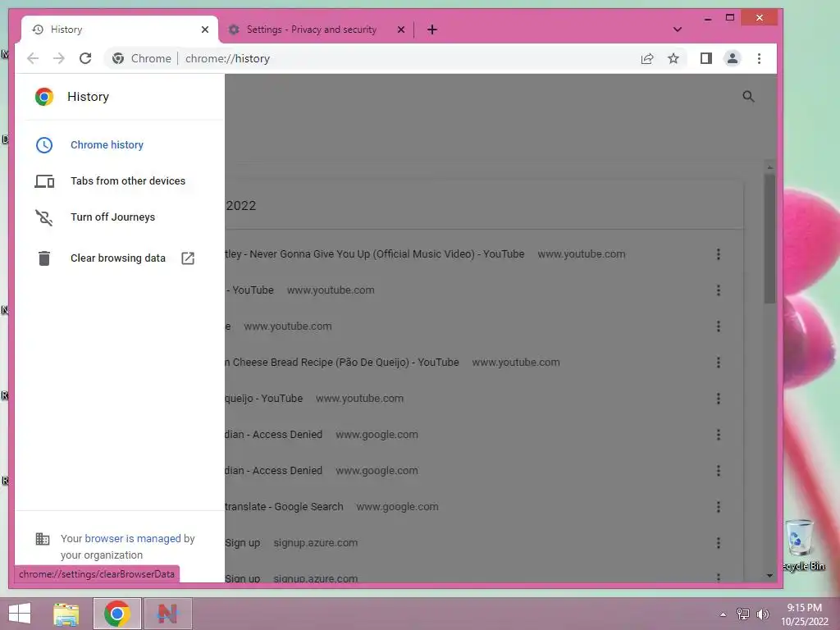Screen dimensions: 840x630
Task: Open the 'browser is managed' link
Action: click(x=133, y=538)
